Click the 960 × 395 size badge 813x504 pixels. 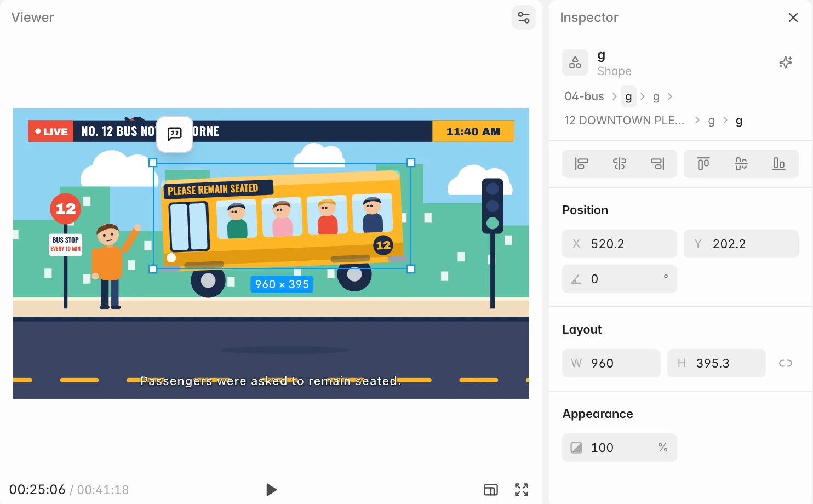[x=282, y=284]
